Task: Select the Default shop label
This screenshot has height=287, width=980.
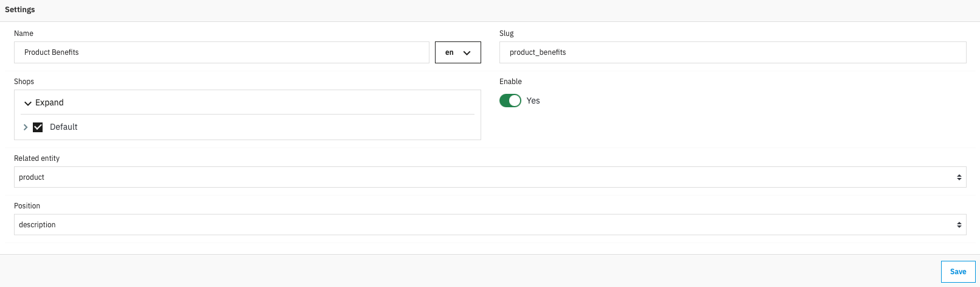Action: pos(64,127)
